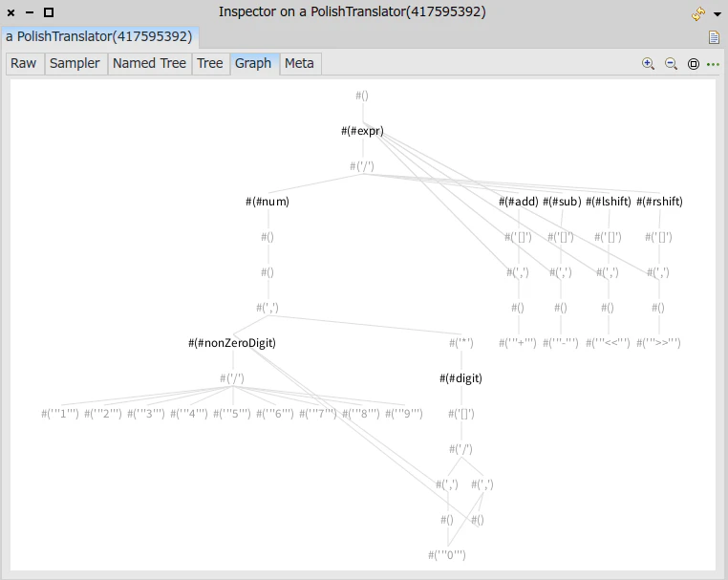Switch to the Meta tab

click(x=299, y=63)
